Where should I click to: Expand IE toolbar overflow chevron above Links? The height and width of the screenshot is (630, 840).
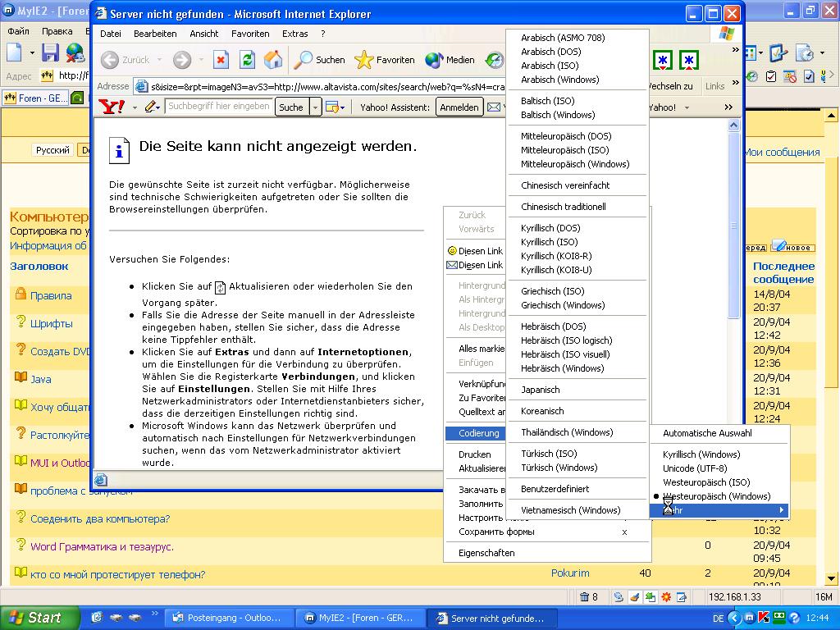pos(736,50)
